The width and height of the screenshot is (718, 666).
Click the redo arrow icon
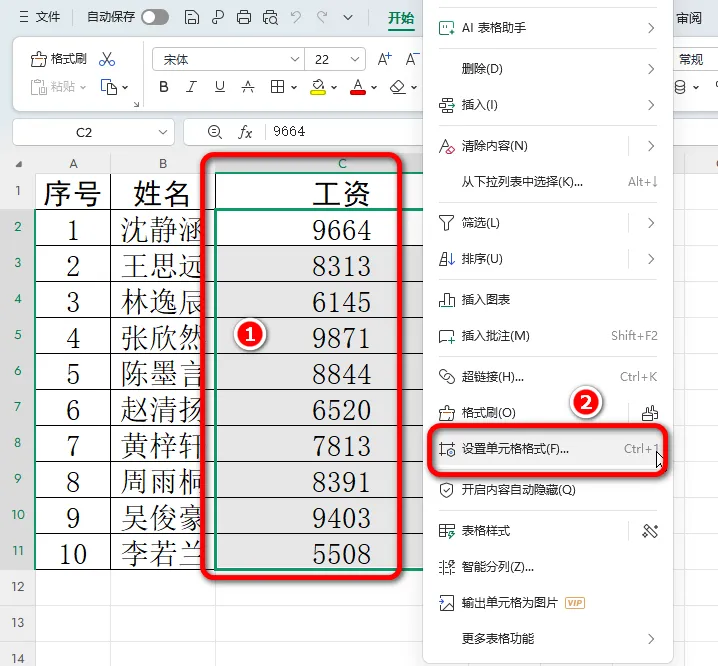click(322, 17)
